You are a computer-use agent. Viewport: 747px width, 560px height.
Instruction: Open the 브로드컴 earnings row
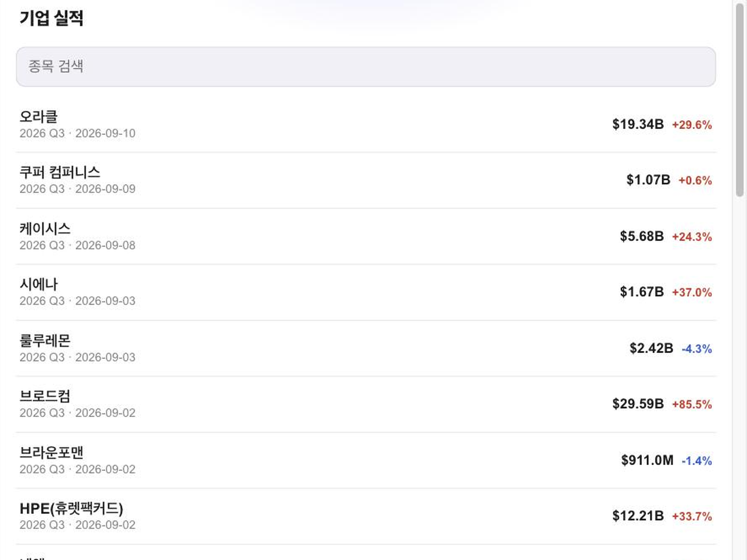pyautogui.click(x=365, y=404)
